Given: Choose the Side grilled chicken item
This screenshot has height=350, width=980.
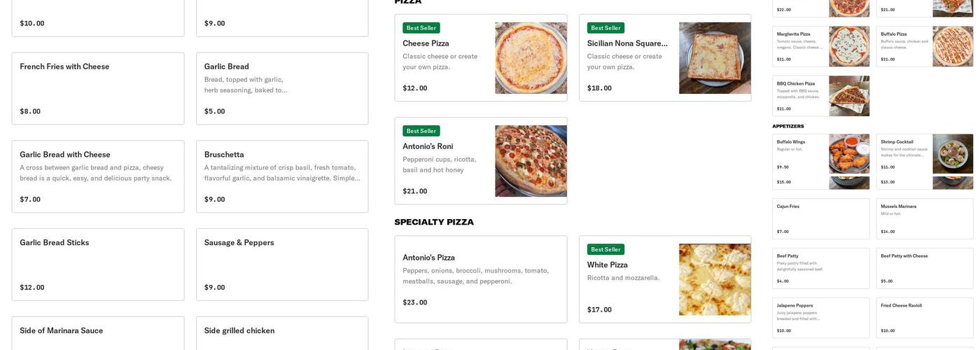Looking at the screenshot, I should tap(282, 333).
